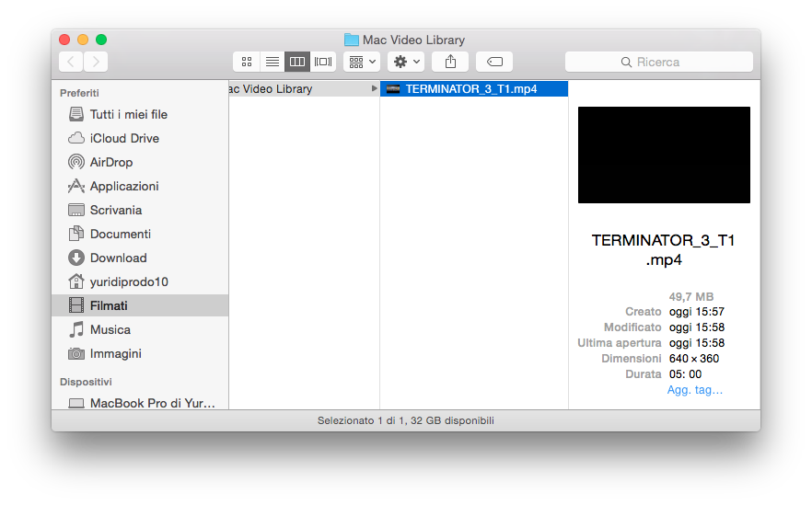The image size is (812, 505).
Task: Click the Download arrow icon
Action: point(76,258)
